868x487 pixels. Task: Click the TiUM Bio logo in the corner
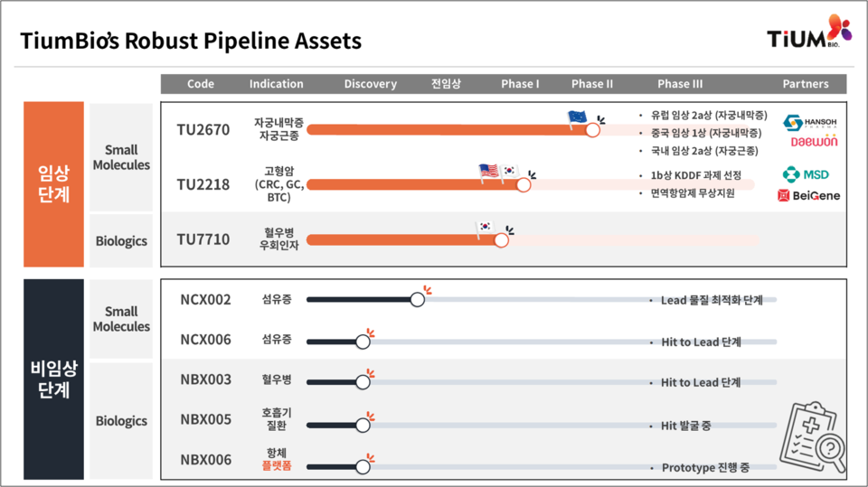(x=807, y=34)
